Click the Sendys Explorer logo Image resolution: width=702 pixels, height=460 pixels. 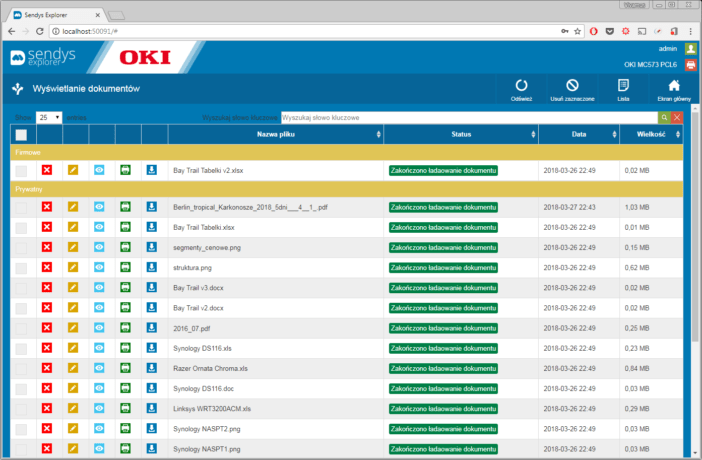coord(43,57)
